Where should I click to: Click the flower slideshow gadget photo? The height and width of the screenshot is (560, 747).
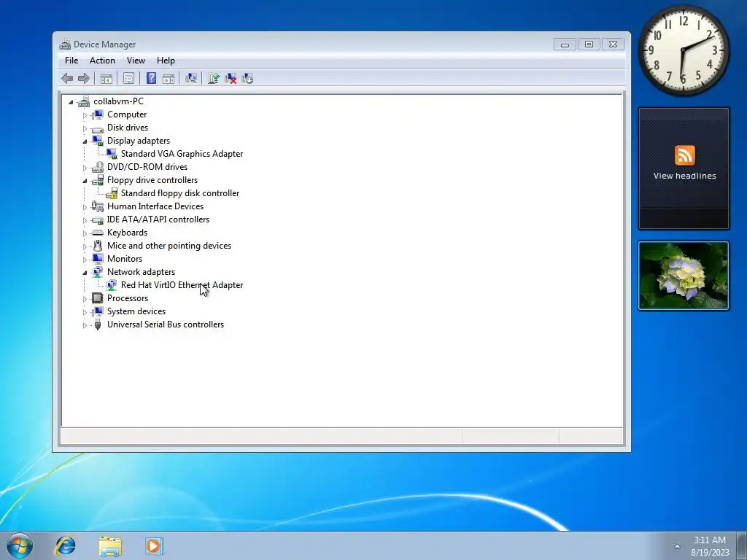(683, 276)
